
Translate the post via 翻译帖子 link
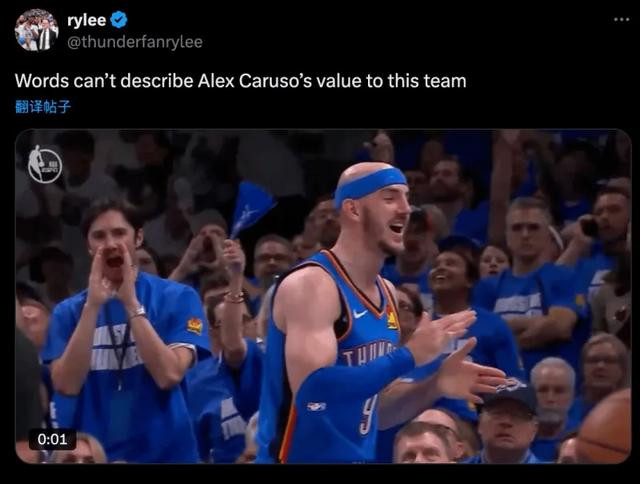43,107
